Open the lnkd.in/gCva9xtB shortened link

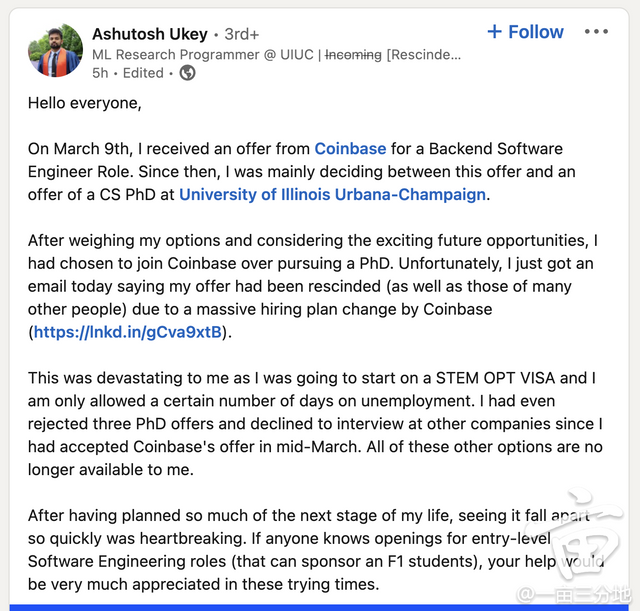click(129, 332)
